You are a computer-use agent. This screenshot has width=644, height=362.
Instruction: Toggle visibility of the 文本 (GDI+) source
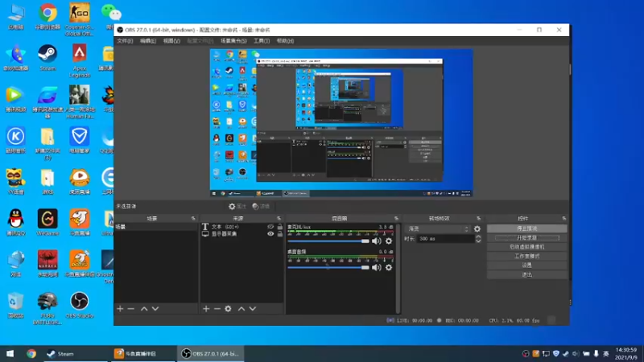(270, 227)
